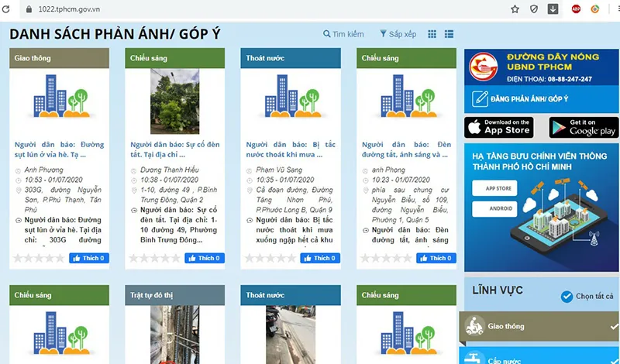The image size is (620, 364).
Task: Click the 'Thoát nước' header on the top card
Action: point(291,58)
